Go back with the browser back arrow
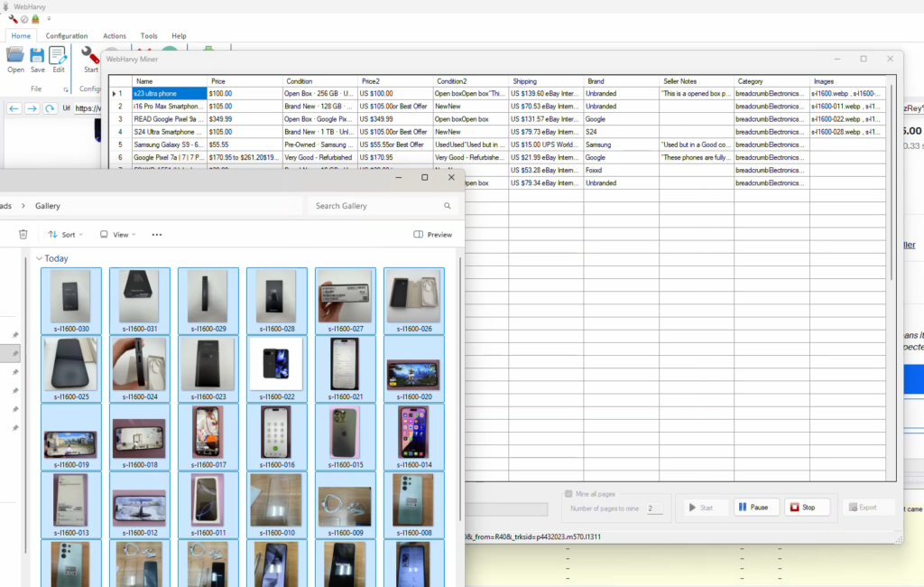Viewport: 924px width, 587px height. (14, 108)
